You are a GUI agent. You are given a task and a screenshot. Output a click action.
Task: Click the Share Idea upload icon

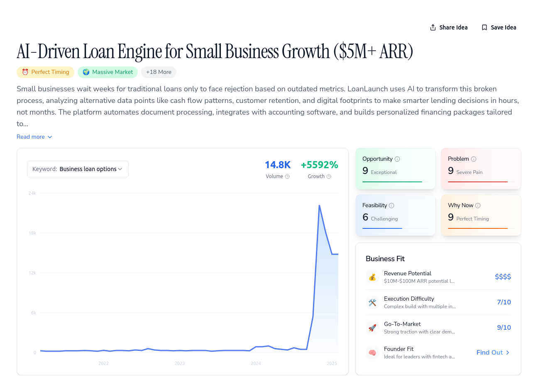(x=433, y=27)
